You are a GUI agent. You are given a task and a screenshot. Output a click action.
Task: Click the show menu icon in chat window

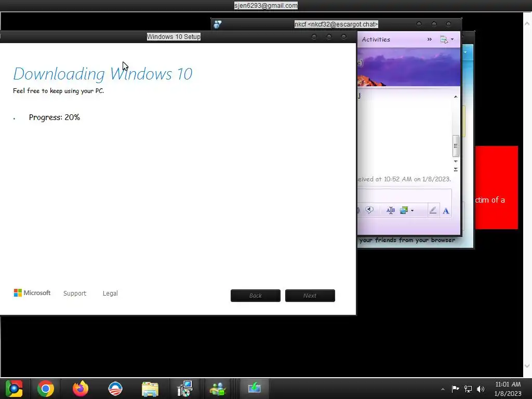point(444,39)
